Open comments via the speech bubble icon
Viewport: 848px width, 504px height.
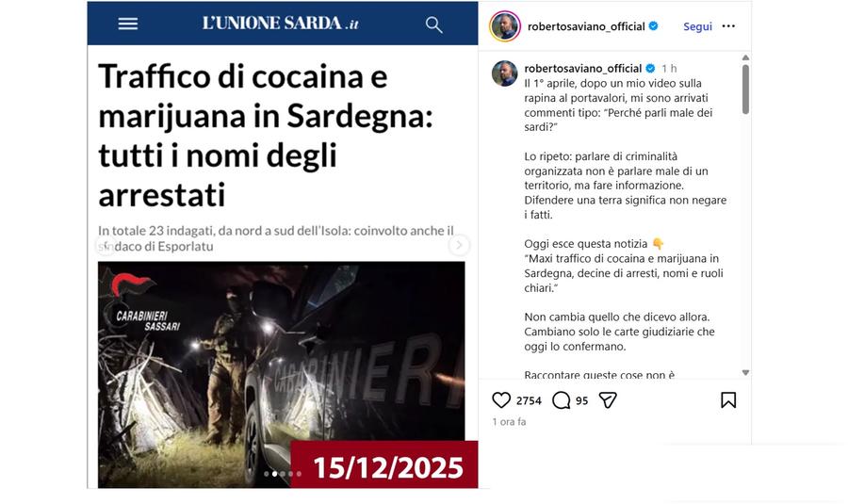point(562,400)
